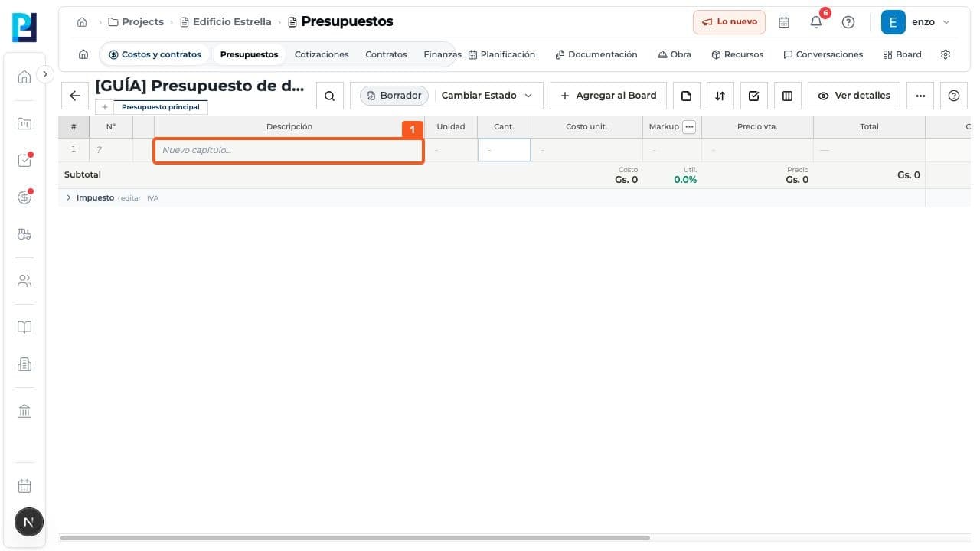Image resolution: width=980 pixels, height=551 pixels.
Task: Switch to the Cotizaciones tab
Action: (322, 54)
